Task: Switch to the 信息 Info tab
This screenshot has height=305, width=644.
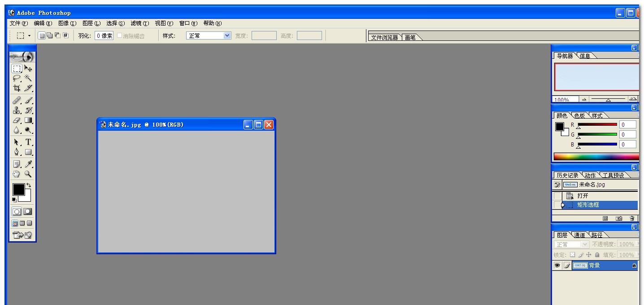Action: click(x=585, y=56)
